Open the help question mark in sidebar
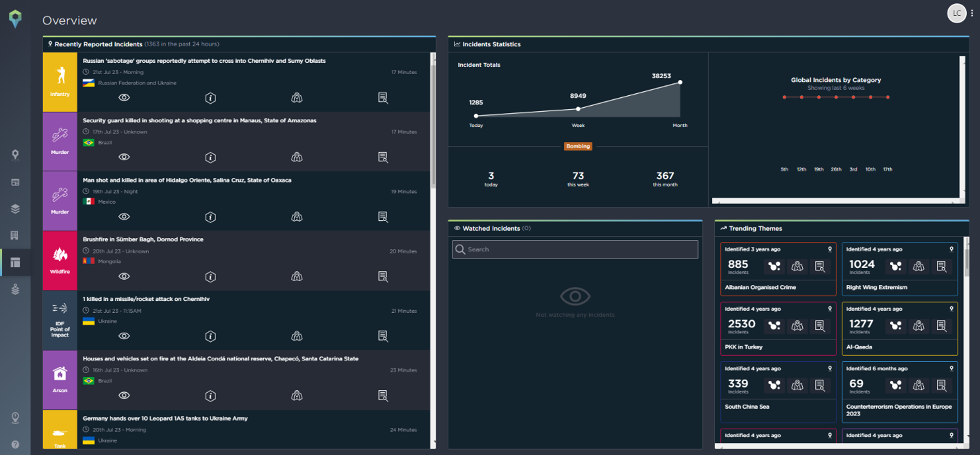Screen dimensions: 980x455 tap(15, 444)
